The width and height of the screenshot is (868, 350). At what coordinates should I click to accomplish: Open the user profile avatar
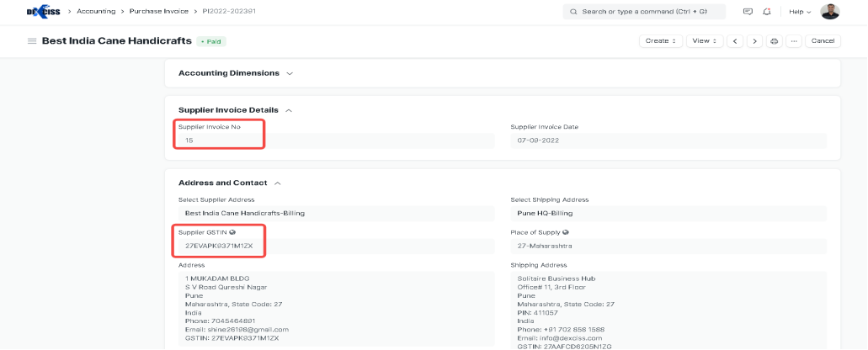click(x=829, y=12)
